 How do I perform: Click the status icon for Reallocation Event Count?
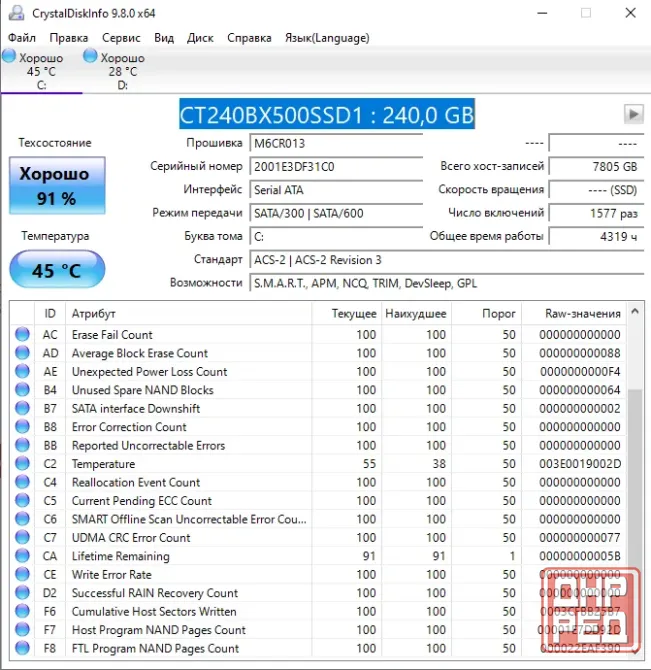[22, 482]
